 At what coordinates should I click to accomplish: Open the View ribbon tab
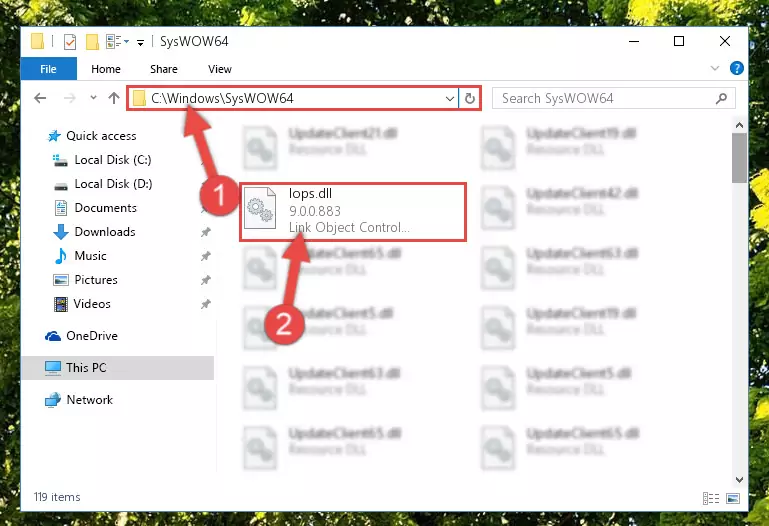tap(220, 69)
